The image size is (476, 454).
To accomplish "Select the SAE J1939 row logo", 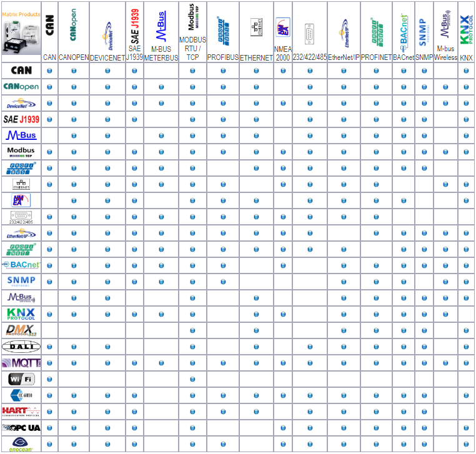I will coord(21,119).
